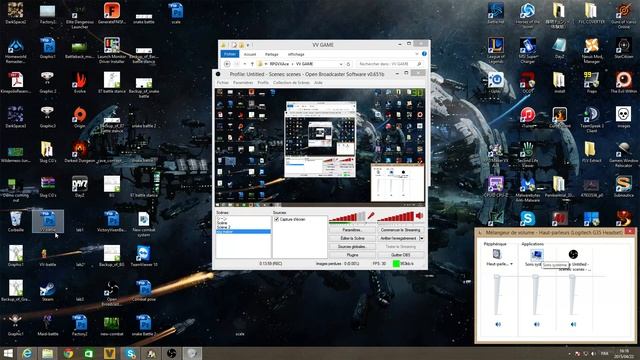Select Fraps desktop icon
Screen dimensions: 640x360
tap(591, 83)
